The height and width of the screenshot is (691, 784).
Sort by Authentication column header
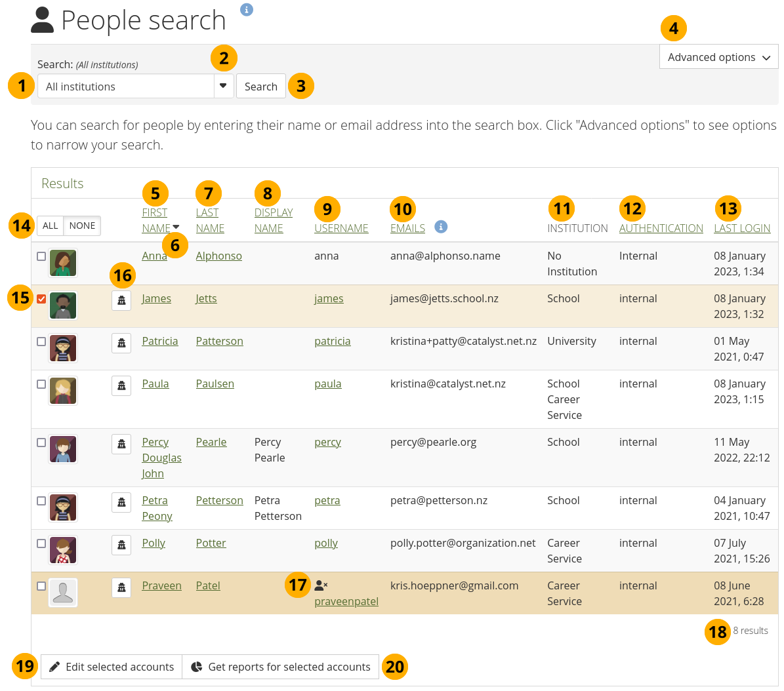click(x=661, y=228)
